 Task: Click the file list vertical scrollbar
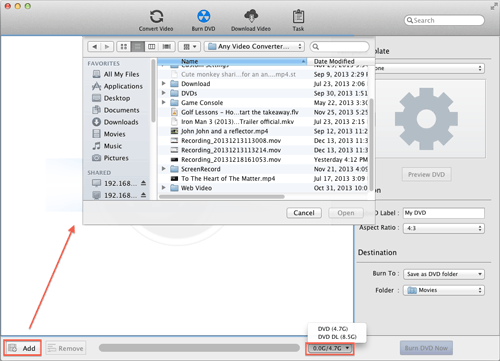click(371, 144)
